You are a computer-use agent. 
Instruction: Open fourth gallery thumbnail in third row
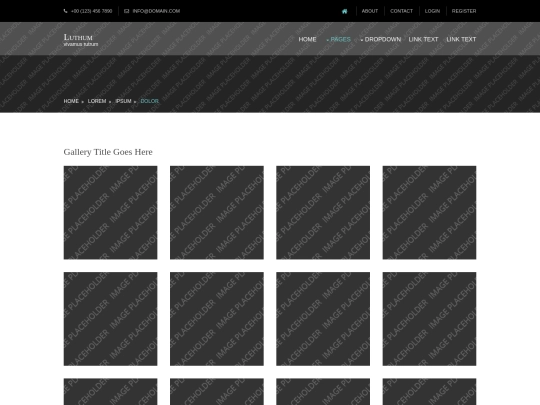coord(429,392)
